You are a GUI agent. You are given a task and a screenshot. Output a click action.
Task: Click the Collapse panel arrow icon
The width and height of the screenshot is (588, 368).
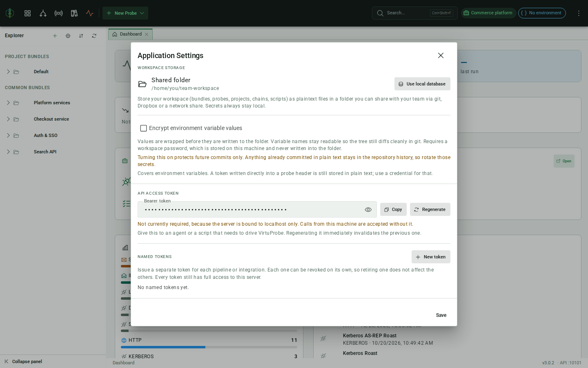(x=7, y=361)
